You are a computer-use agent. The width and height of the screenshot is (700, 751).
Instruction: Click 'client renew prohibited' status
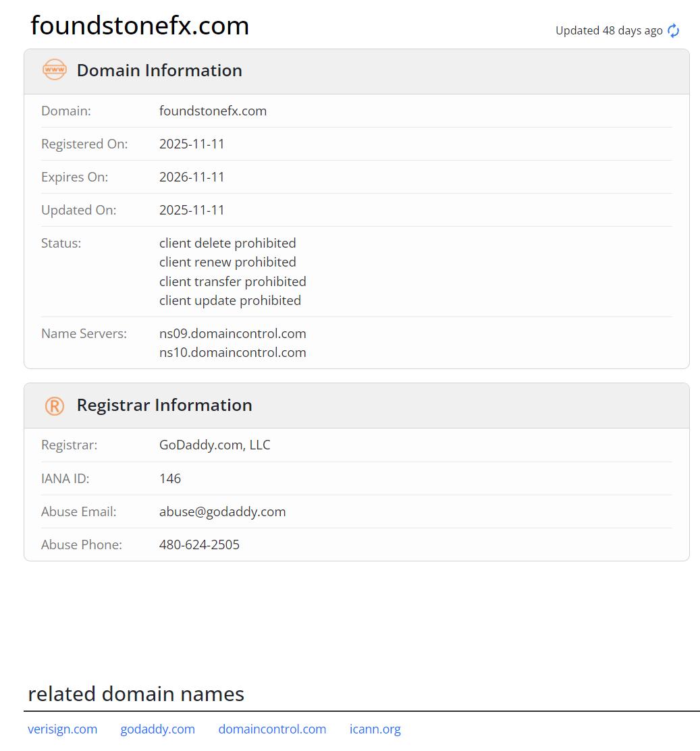227,262
